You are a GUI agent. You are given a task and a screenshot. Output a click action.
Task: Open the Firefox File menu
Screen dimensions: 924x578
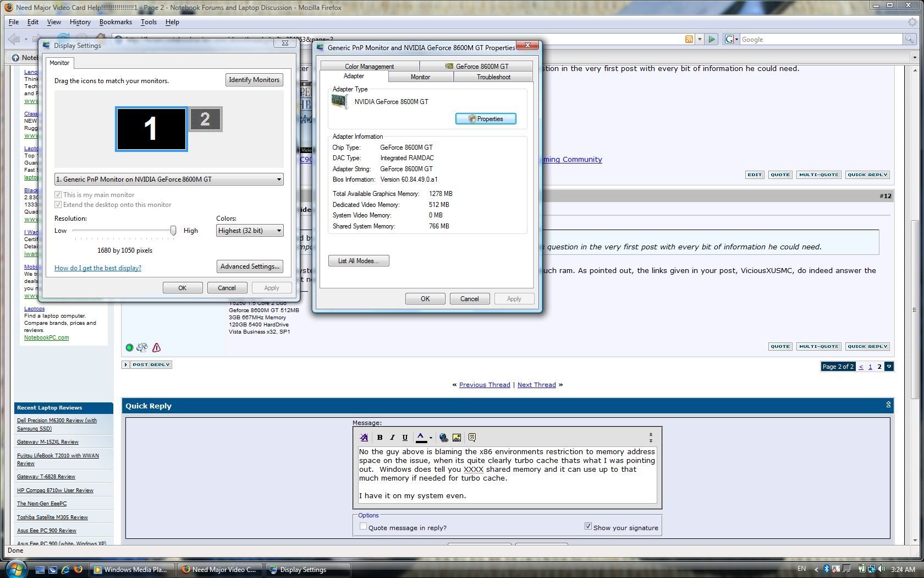[x=14, y=22]
